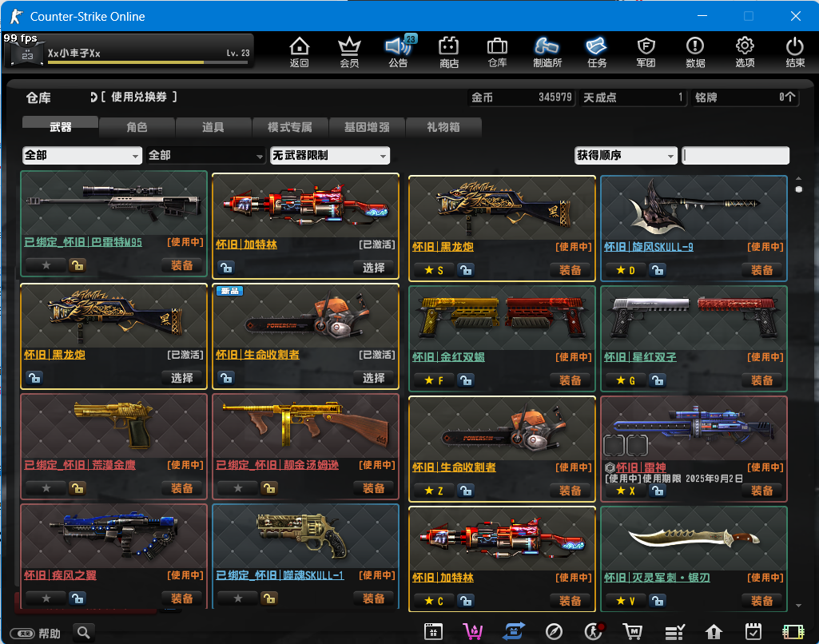Open the pink shopping cart icon
Image resolution: width=819 pixels, height=644 pixels.
[x=473, y=632]
